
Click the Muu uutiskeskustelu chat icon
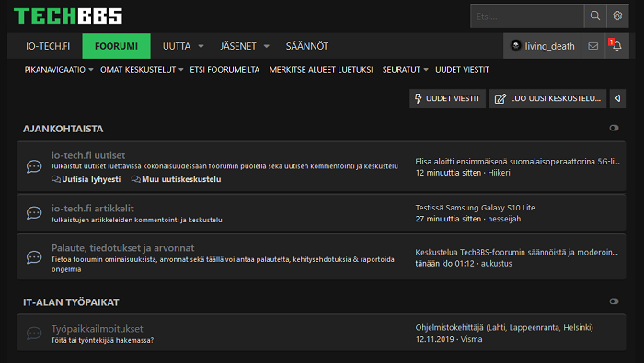(135, 179)
